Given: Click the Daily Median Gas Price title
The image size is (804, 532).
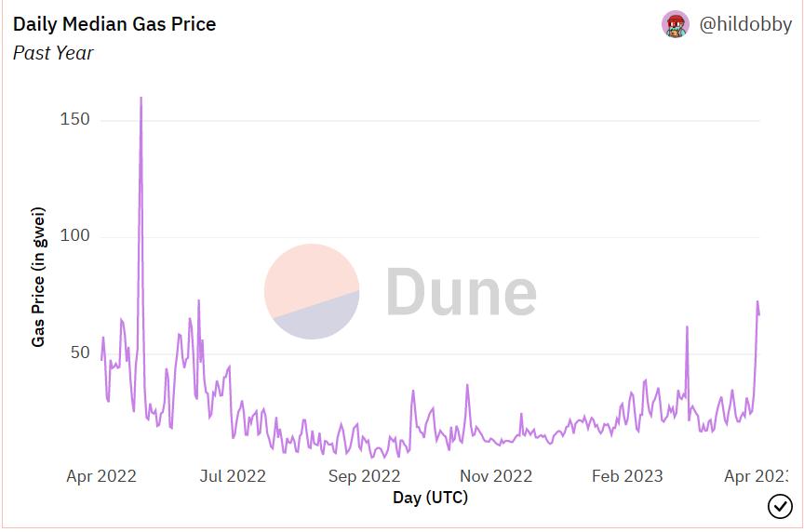Looking at the screenshot, I should [x=114, y=24].
